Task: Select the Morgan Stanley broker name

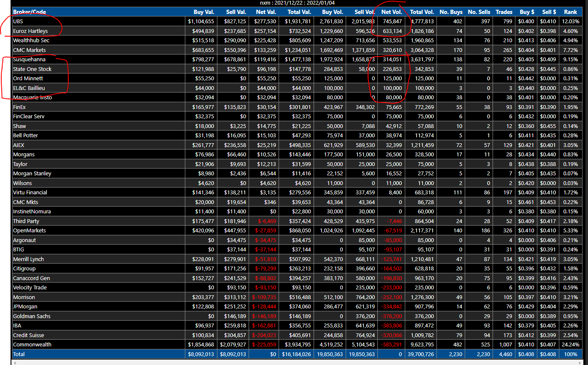Action: (x=32, y=173)
